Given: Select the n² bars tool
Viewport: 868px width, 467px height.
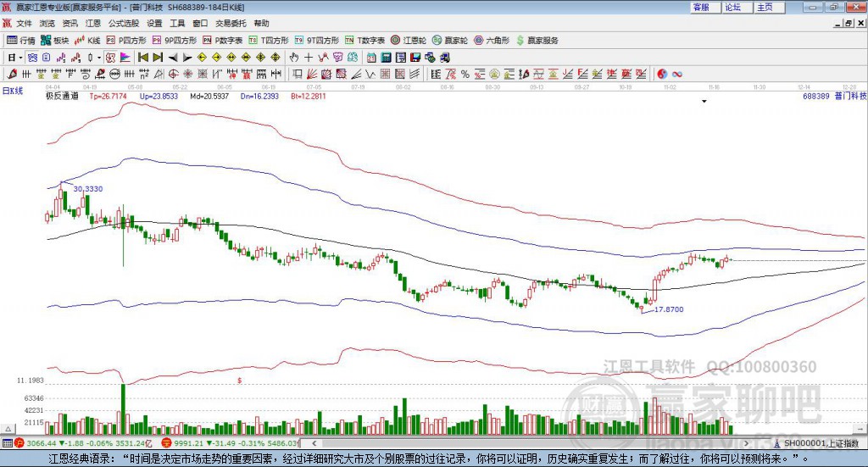Looking at the screenshot, I should click(144, 74).
